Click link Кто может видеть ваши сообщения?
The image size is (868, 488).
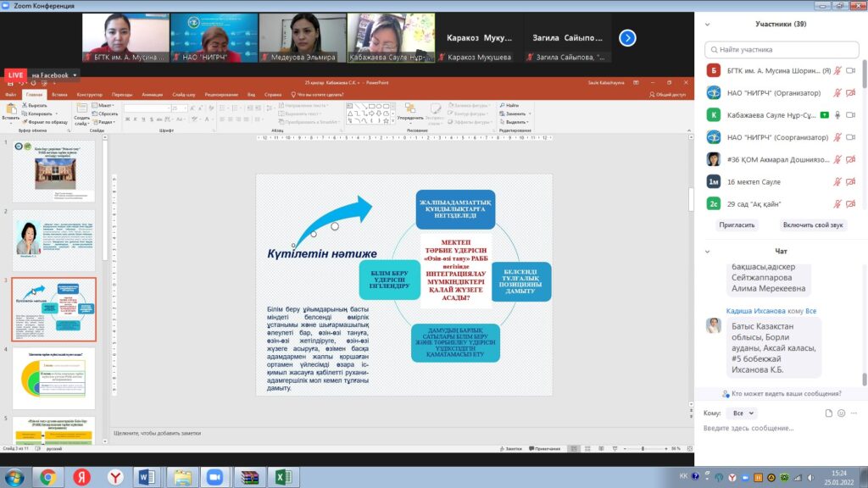pyautogui.click(x=786, y=393)
